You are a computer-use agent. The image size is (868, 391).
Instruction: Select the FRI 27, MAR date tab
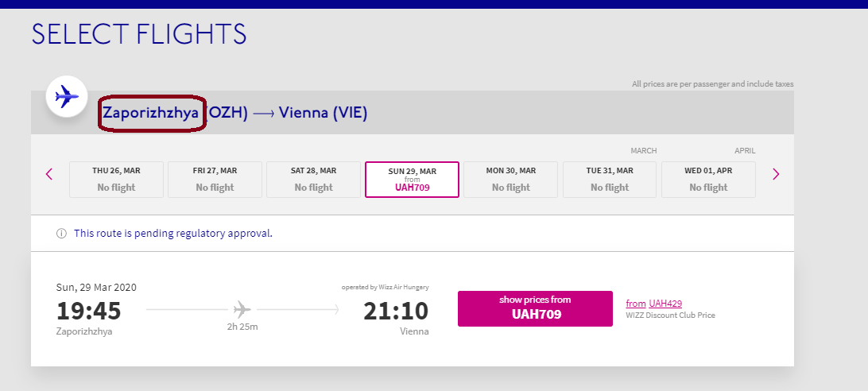tap(215, 180)
